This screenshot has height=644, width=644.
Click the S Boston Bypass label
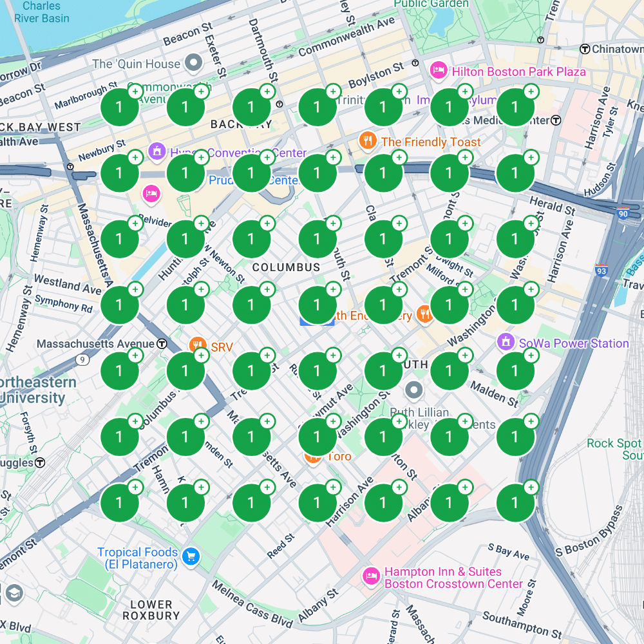tap(589, 531)
